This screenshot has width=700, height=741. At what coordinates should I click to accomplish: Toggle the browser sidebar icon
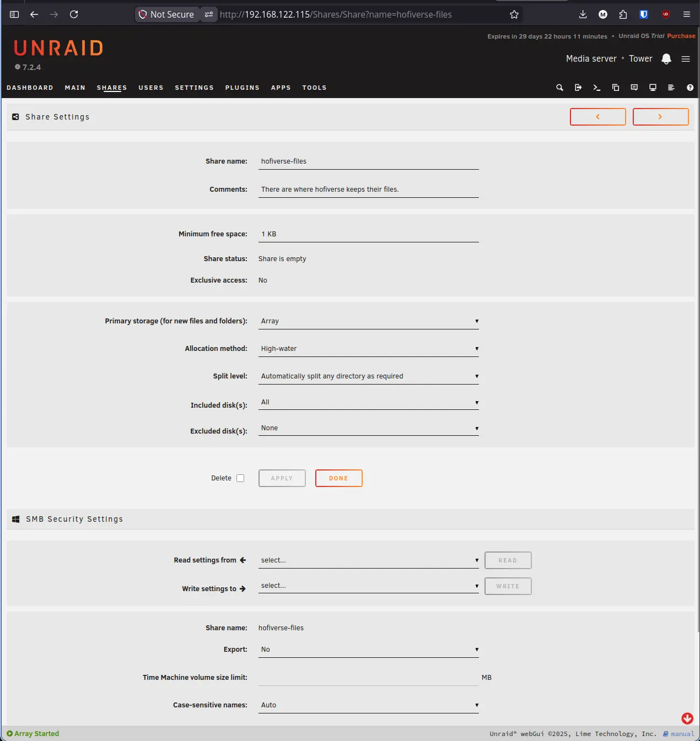click(x=14, y=14)
